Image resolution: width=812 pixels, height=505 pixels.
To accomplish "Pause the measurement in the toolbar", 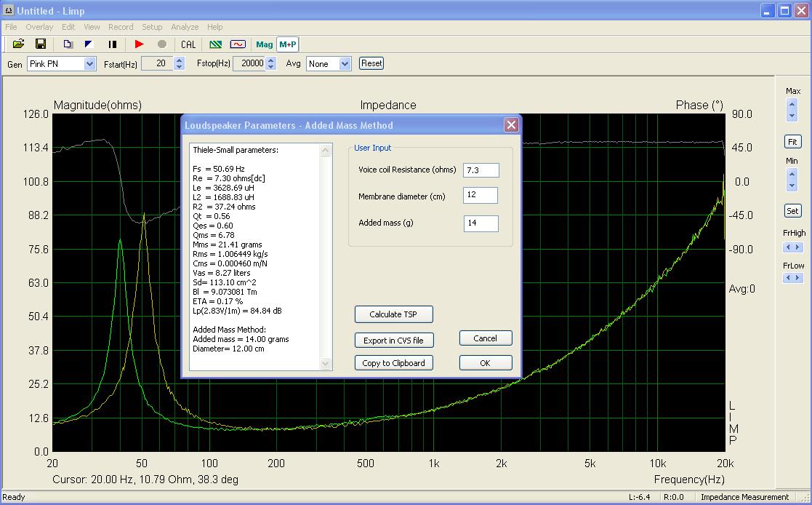I will coord(112,44).
